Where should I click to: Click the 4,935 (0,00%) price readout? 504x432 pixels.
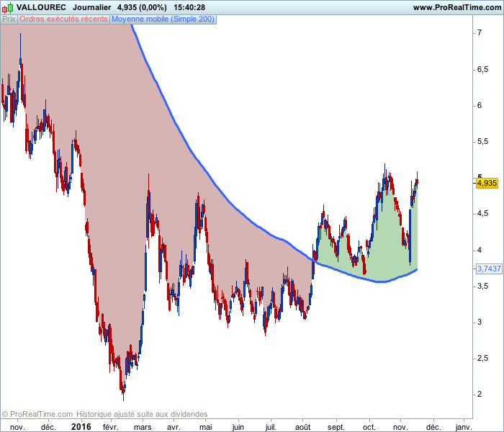coord(142,7)
